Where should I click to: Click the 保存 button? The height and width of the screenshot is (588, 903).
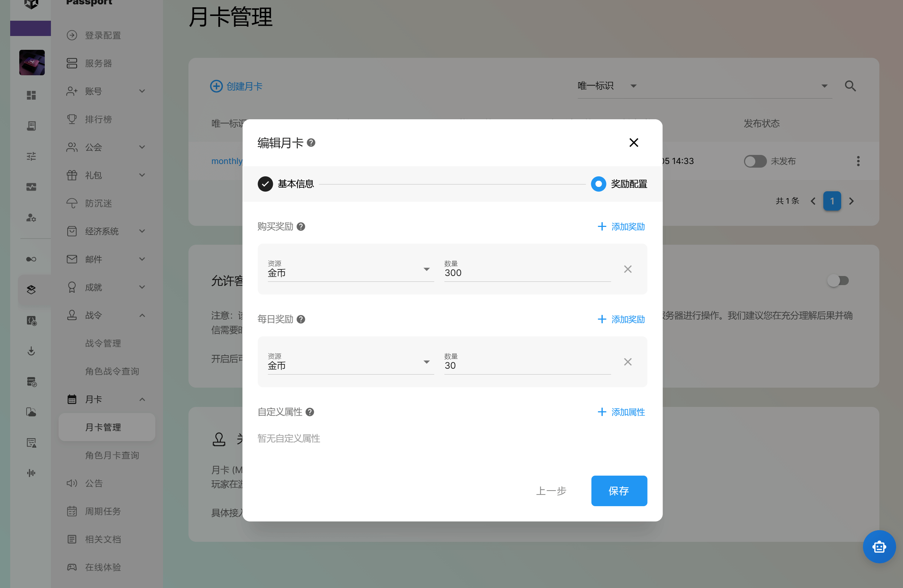(x=618, y=491)
